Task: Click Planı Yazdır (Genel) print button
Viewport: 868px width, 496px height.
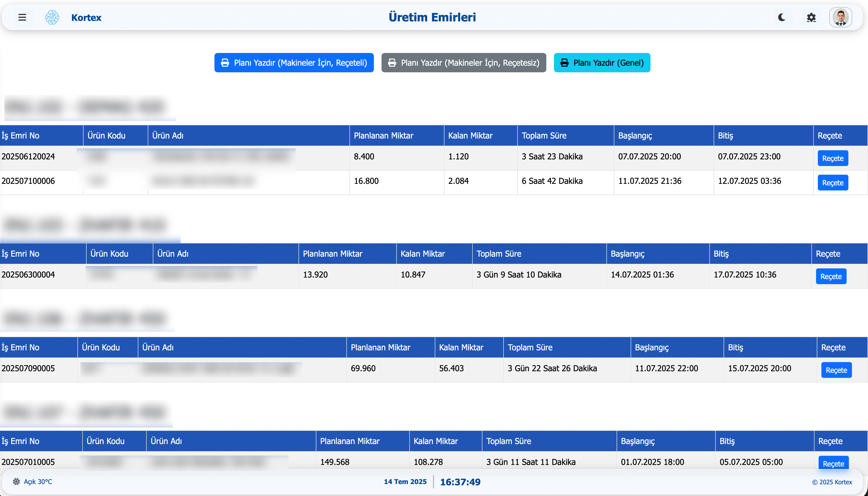Action: click(x=602, y=63)
